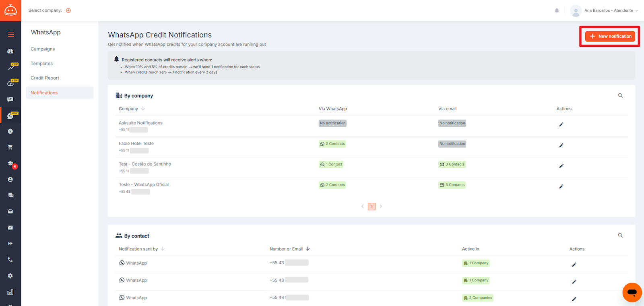Click the Select company label
The image size is (644, 306).
45,10
